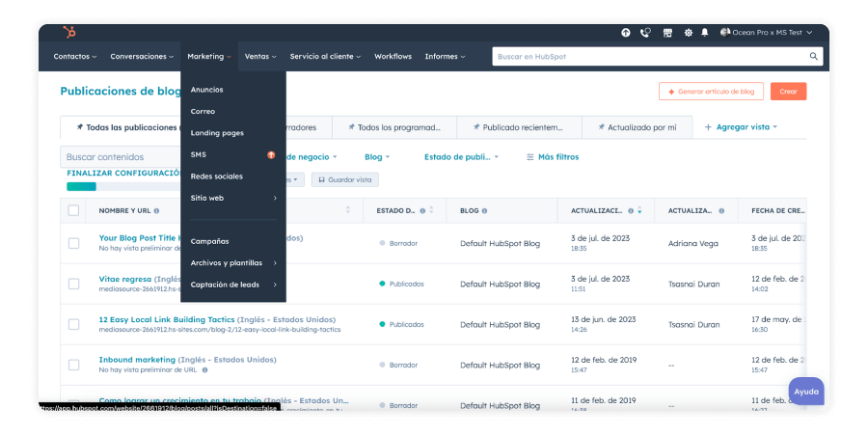Click the Guardar vista button
This screenshot has width=868, height=435.
click(x=345, y=179)
